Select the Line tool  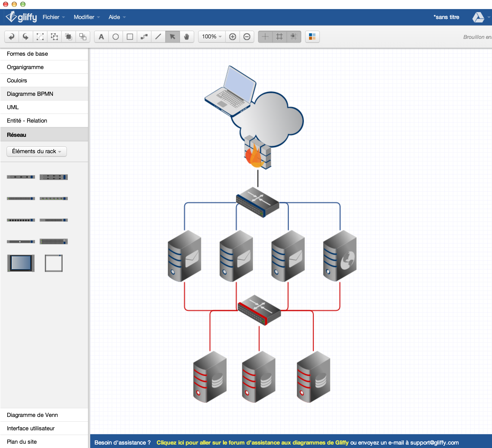[x=158, y=37]
